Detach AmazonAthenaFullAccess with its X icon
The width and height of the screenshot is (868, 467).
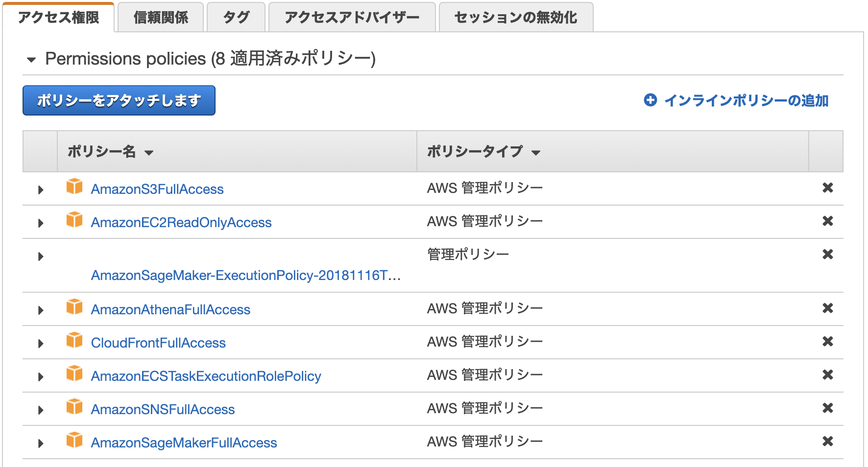point(828,308)
